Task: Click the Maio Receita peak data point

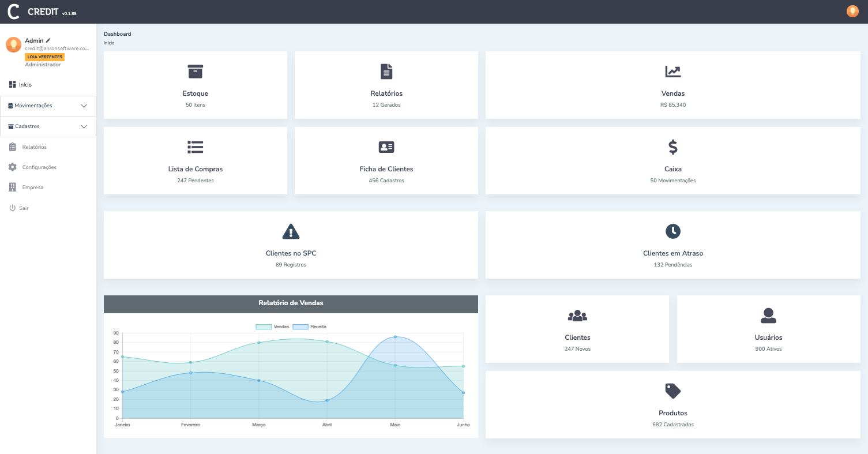Action: pyautogui.click(x=395, y=337)
